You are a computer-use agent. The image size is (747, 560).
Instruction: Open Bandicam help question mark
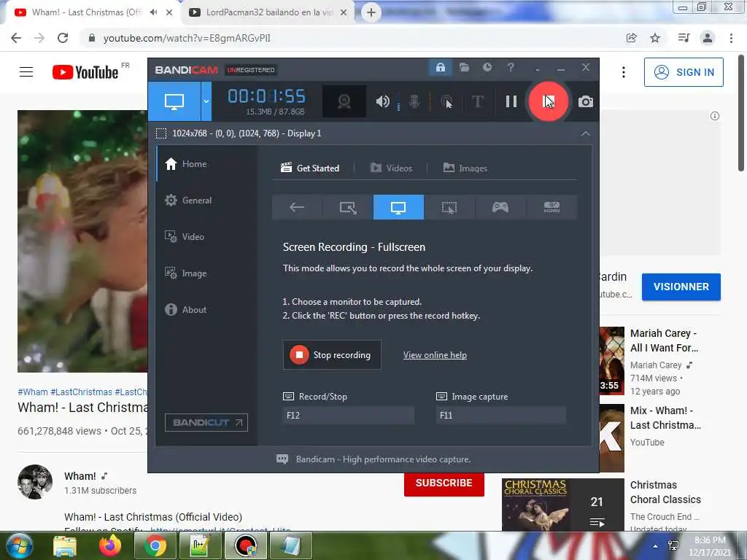511,68
